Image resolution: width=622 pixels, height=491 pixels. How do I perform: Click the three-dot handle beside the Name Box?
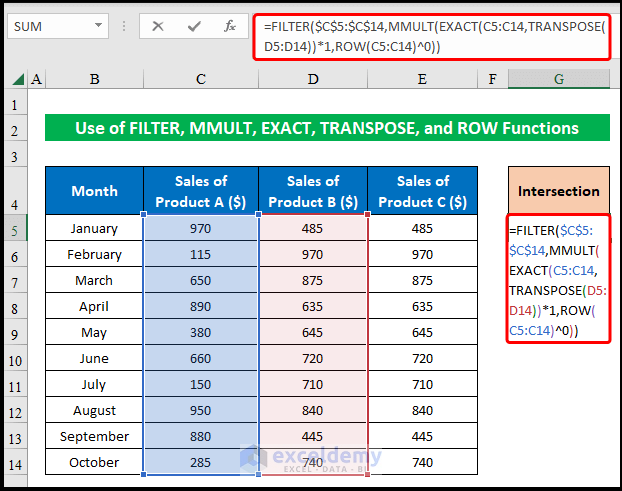click(124, 26)
